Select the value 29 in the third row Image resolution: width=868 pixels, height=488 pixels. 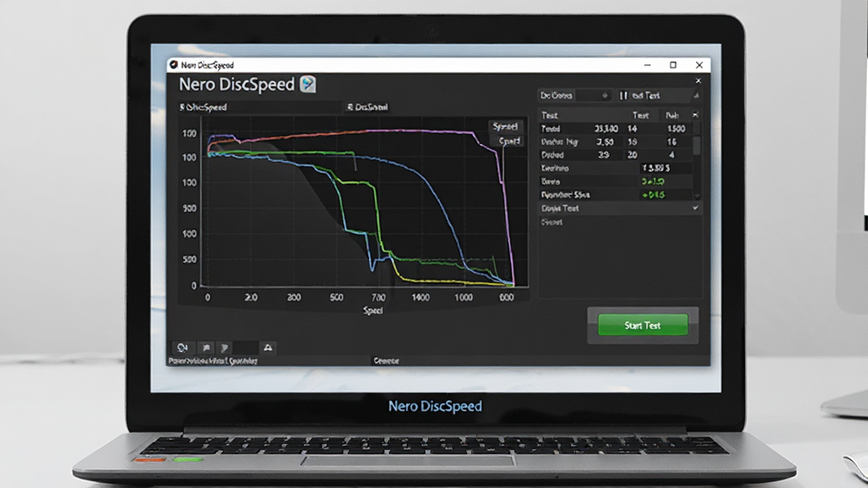[604, 155]
